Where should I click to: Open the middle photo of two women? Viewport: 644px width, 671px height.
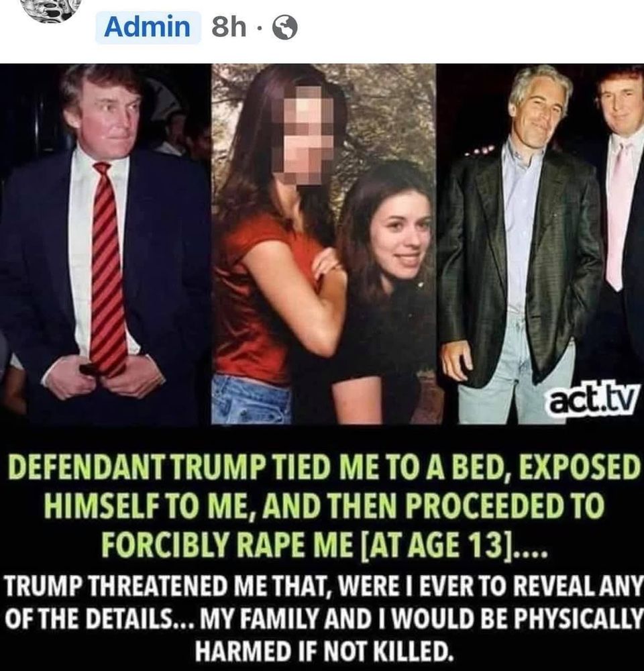pos(324,244)
